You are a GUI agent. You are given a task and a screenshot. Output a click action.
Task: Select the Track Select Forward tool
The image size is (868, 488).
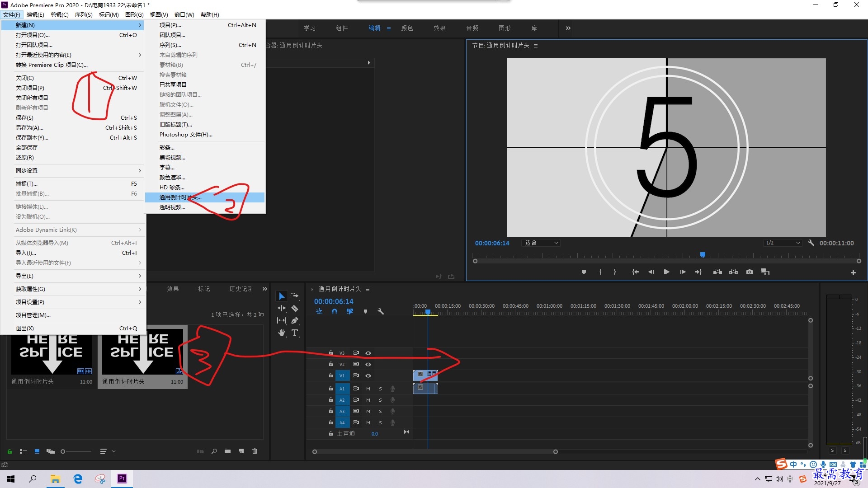tap(294, 296)
